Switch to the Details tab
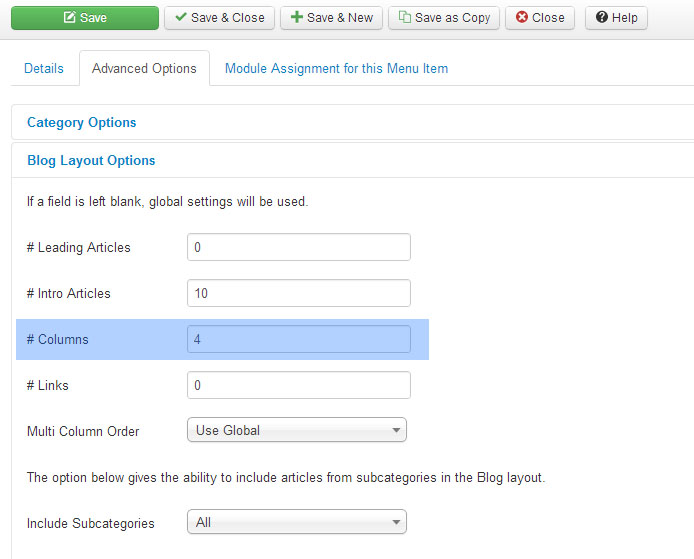This screenshot has height=559, width=694. [x=44, y=69]
